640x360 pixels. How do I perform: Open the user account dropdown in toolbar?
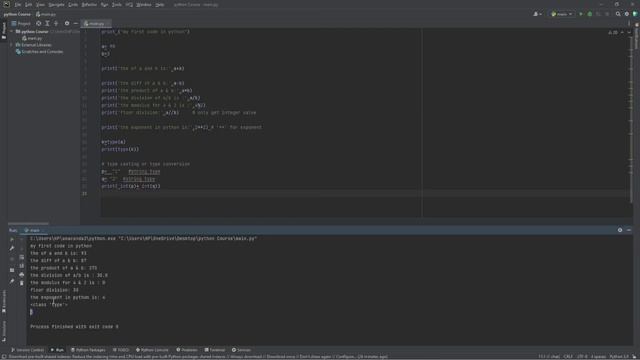pos(538,14)
